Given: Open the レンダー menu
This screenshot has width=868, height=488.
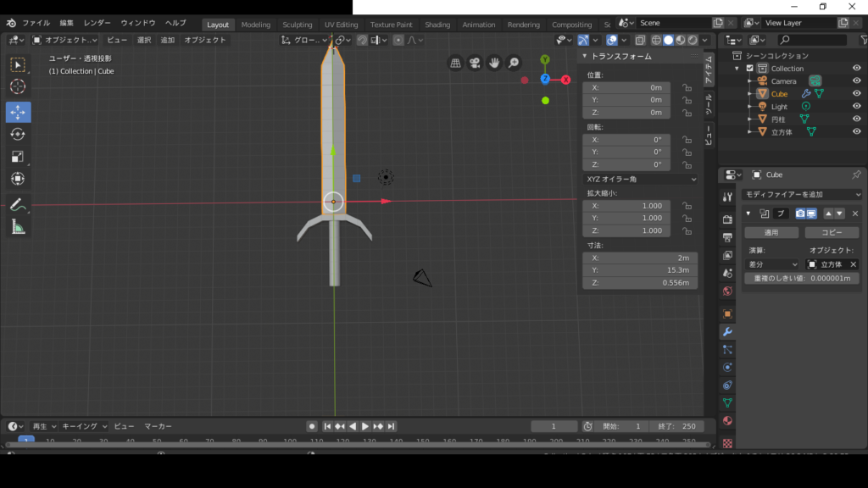Looking at the screenshot, I should click(x=97, y=23).
